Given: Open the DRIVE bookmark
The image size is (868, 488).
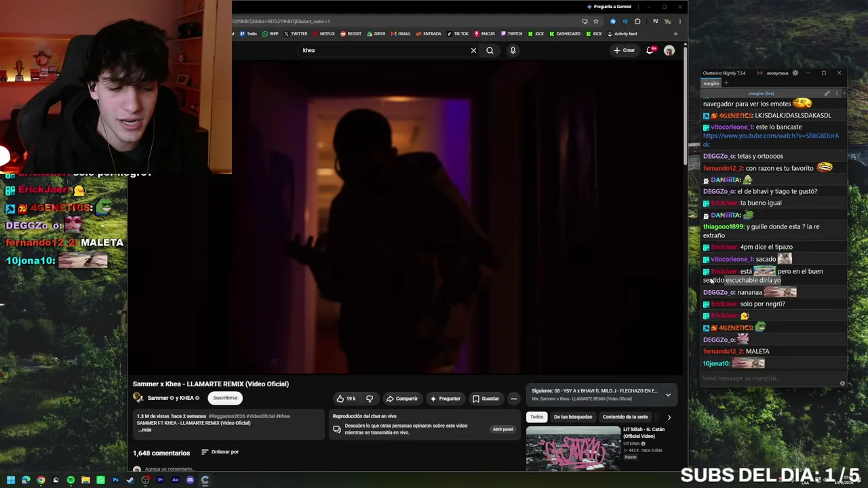Looking at the screenshot, I should [376, 34].
